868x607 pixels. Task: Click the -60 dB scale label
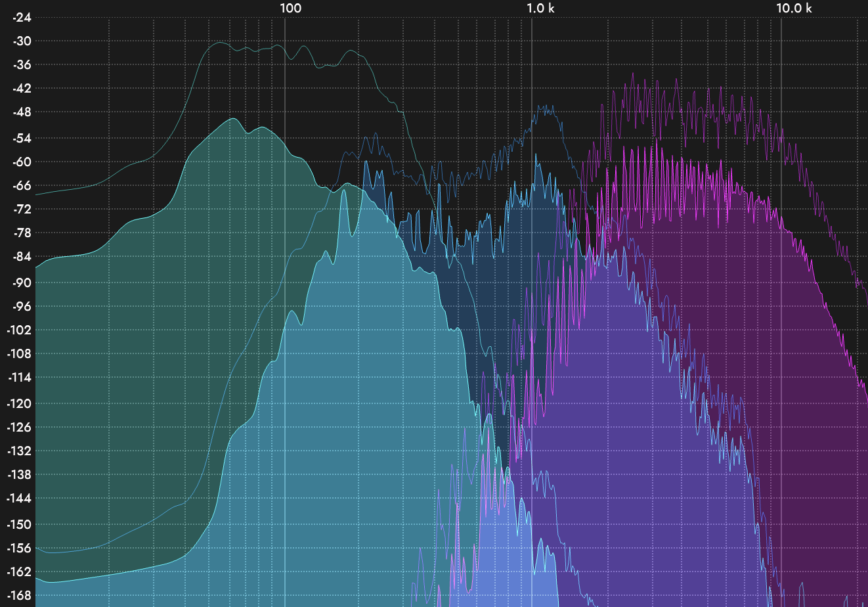(22, 162)
